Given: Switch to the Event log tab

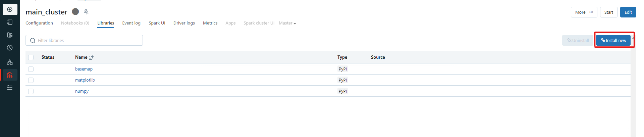Looking at the screenshot, I should [131, 23].
